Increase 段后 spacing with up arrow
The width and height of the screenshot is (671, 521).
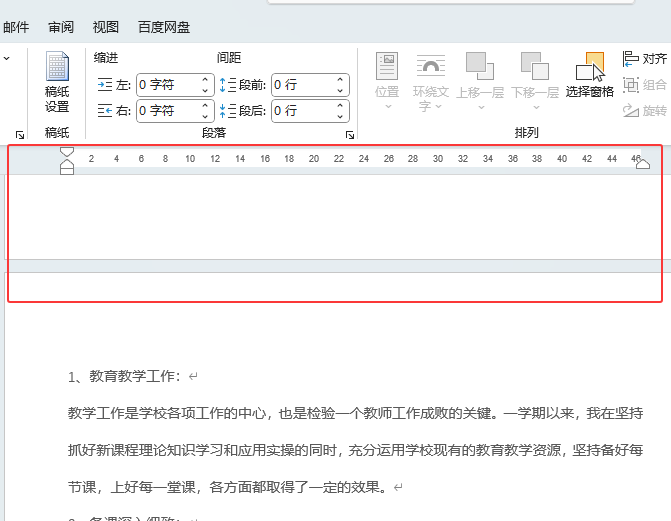coord(340,106)
